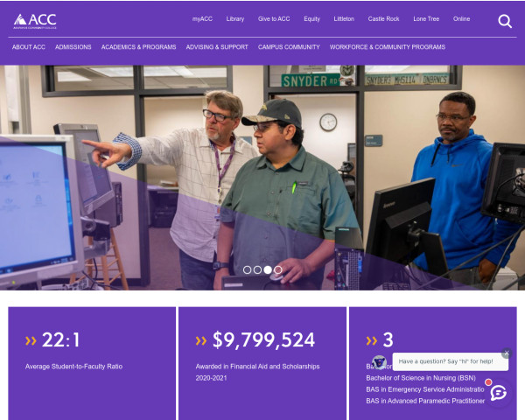
Task: Open the Admissions menu
Action: coord(73,47)
